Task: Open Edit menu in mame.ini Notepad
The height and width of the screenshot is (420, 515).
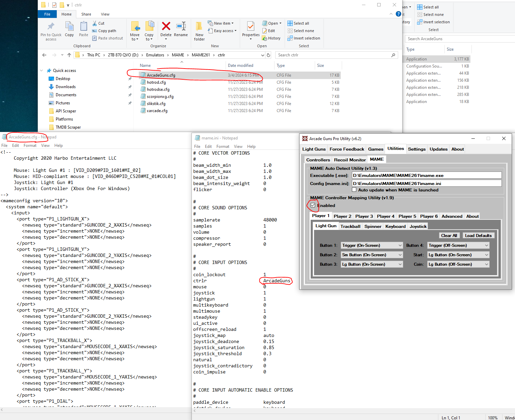Action: tap(208, 147)
